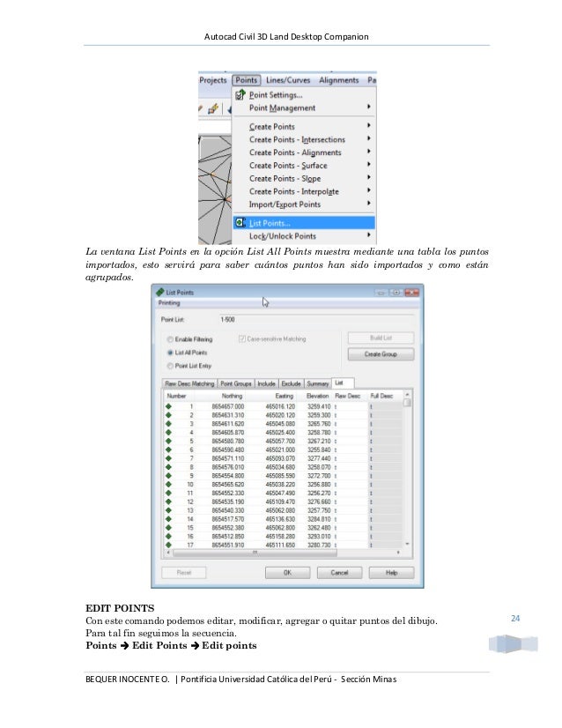Click green diamond icon of point 13

(x=168, y=510)
